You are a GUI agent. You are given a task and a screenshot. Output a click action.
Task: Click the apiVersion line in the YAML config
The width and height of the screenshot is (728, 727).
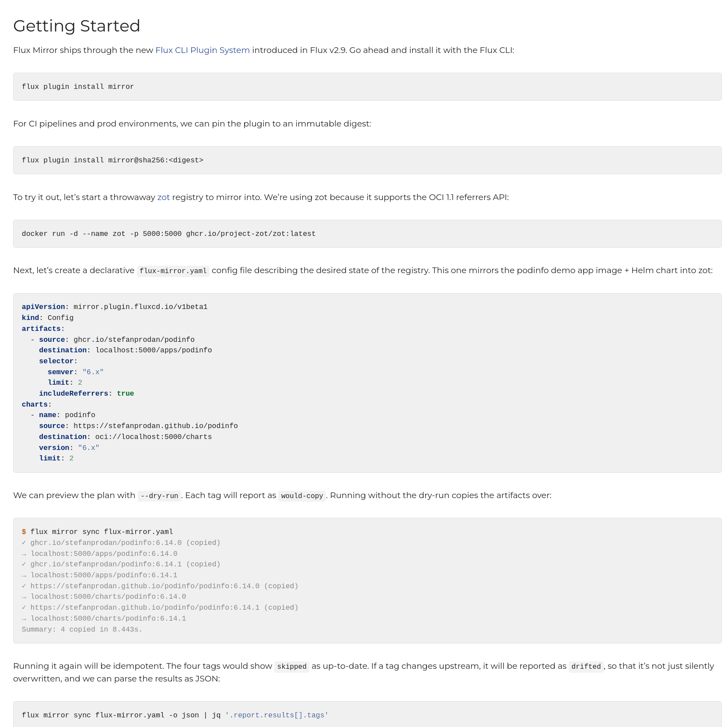(x=115, y=307)
